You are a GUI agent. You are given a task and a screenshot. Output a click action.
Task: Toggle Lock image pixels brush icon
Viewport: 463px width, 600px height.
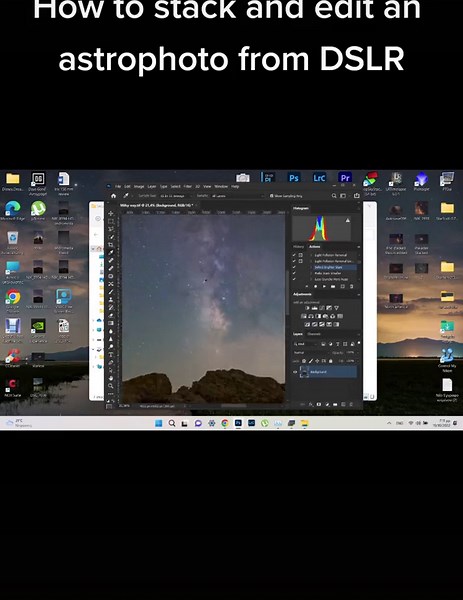pos(311,361)
